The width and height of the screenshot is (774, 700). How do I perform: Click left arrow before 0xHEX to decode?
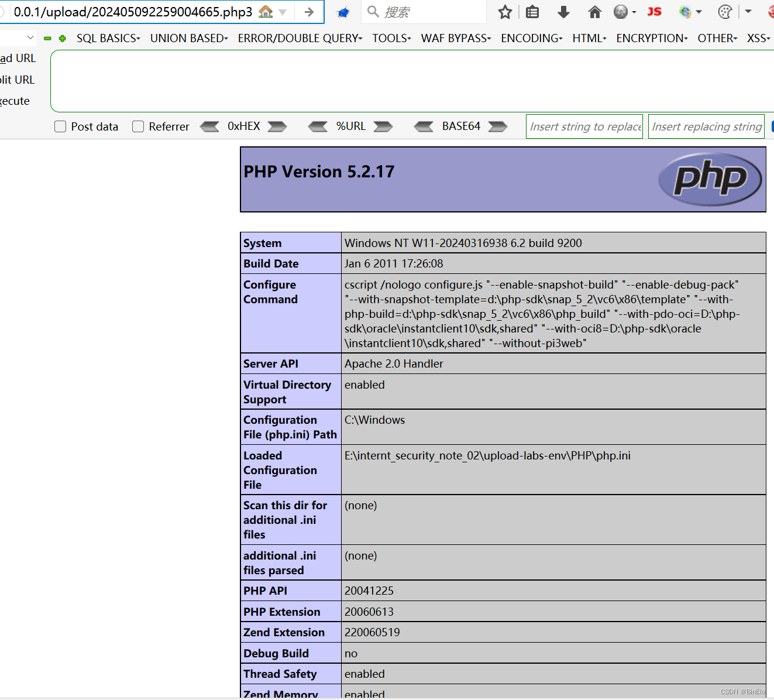coord(210,126)
